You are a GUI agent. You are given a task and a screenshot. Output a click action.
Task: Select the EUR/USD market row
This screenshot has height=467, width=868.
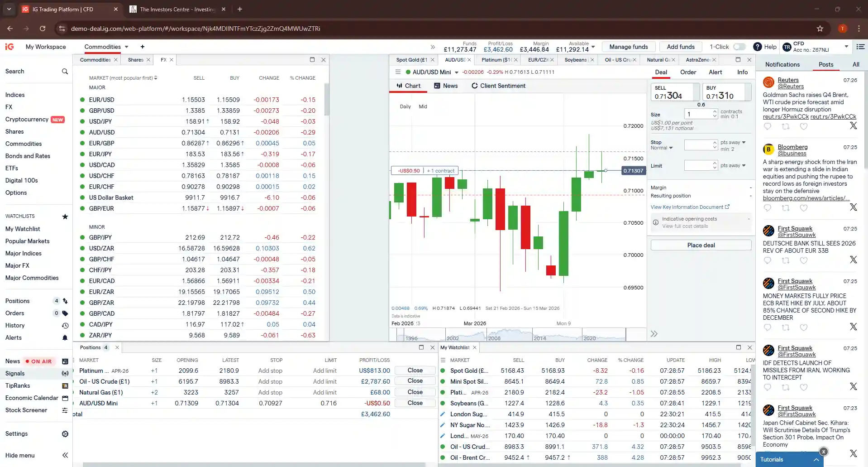199,100
